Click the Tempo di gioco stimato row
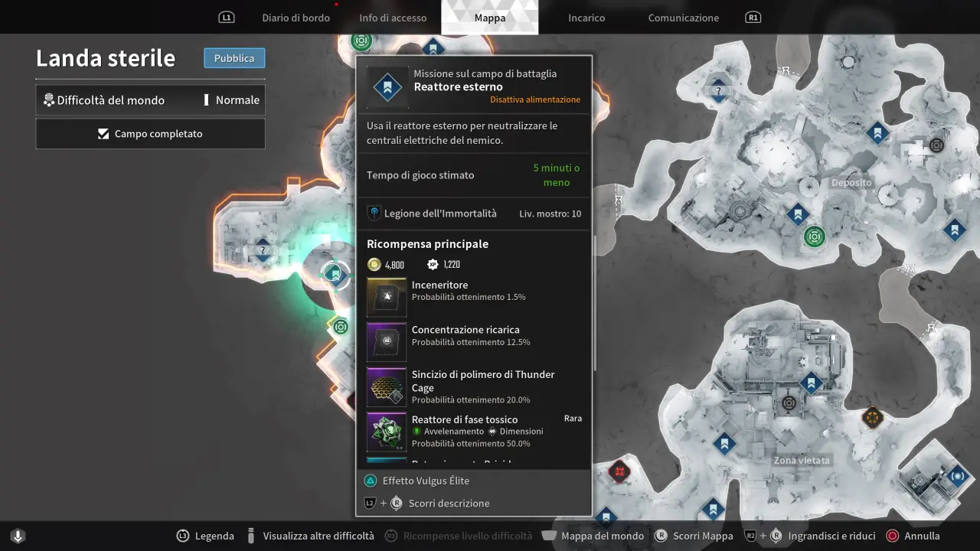Screen dimensions: 980x551 474,175
